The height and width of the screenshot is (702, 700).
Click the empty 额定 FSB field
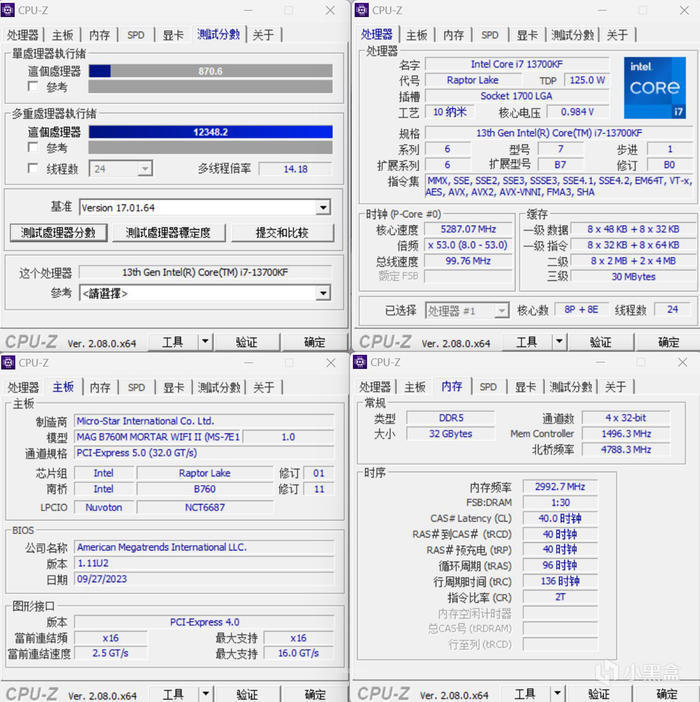pyautogui.click(x=468, y=276)
